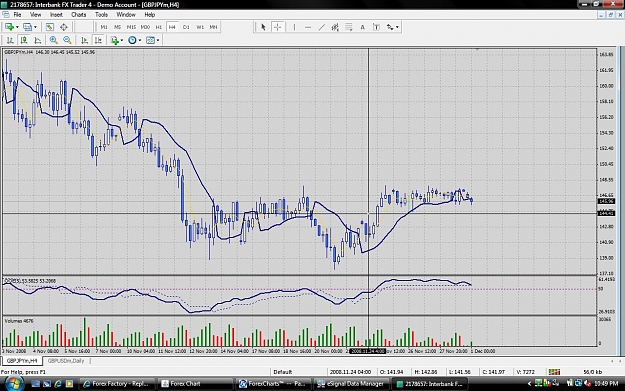Select the equidistant channel tool
The image size is (625, 391).
[335, 27]
